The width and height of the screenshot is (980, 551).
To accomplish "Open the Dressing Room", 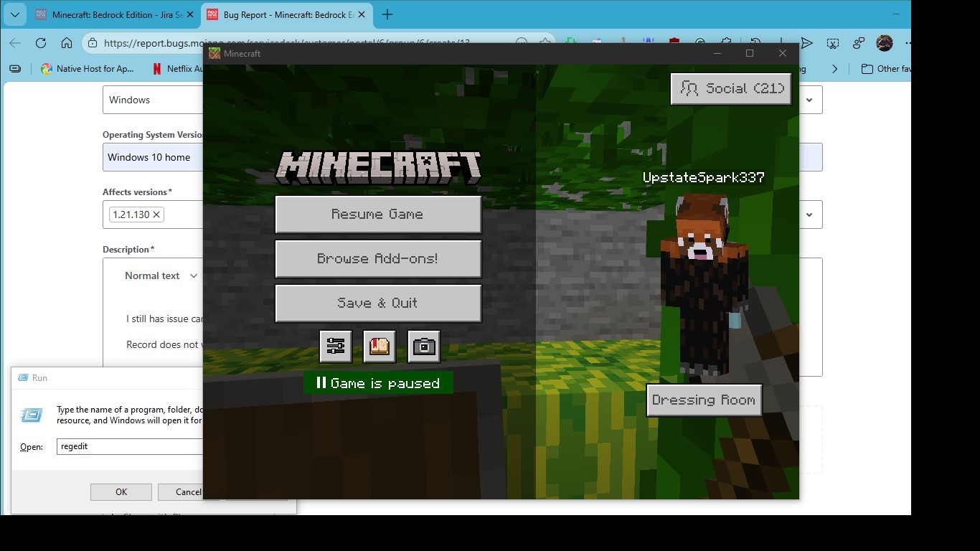I will pyautogui.click(x=704, y=400).
